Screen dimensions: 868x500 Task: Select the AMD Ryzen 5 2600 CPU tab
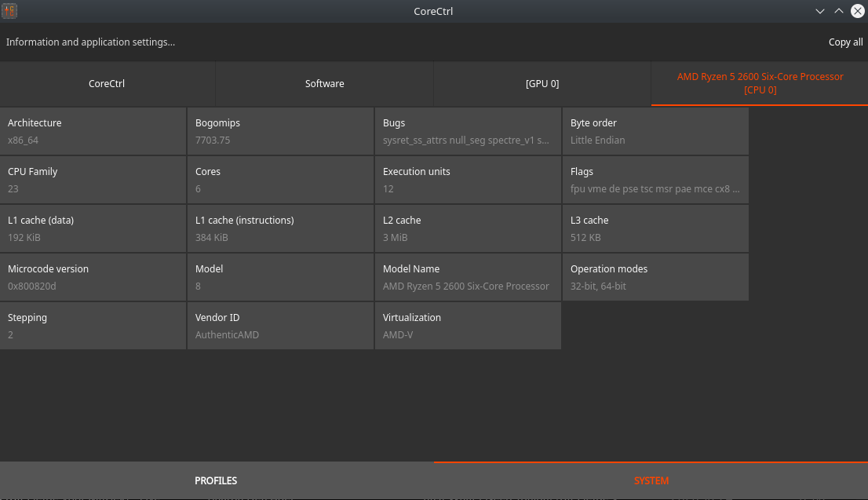(x=760, y=83)
